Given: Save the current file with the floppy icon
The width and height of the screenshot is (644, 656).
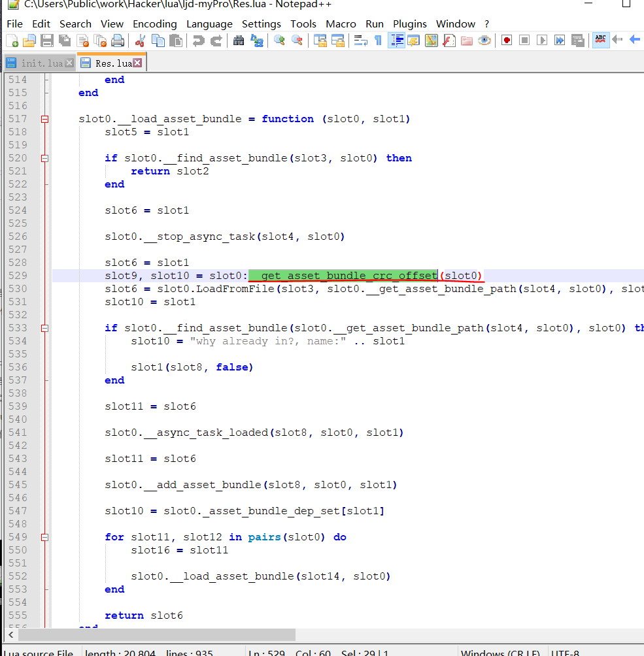Looking at the screenshot, I should click(x=47, y=41).
